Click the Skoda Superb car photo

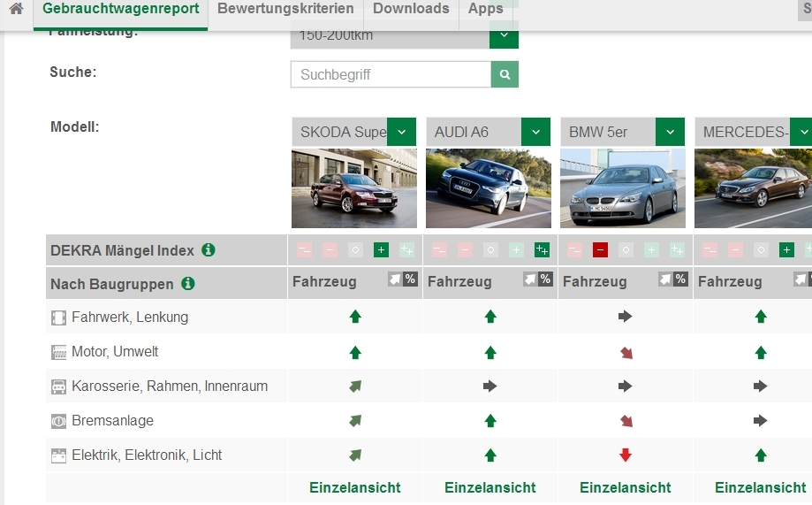point(354,188)
